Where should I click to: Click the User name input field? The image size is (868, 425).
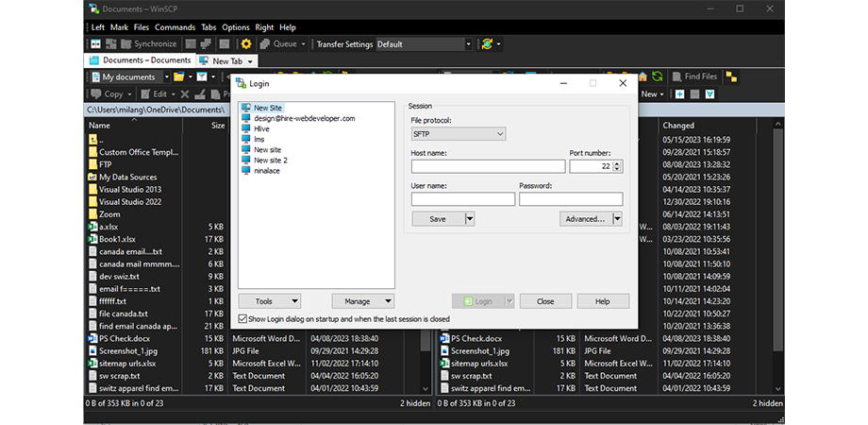pyautogui.click(x=463, y=199)
